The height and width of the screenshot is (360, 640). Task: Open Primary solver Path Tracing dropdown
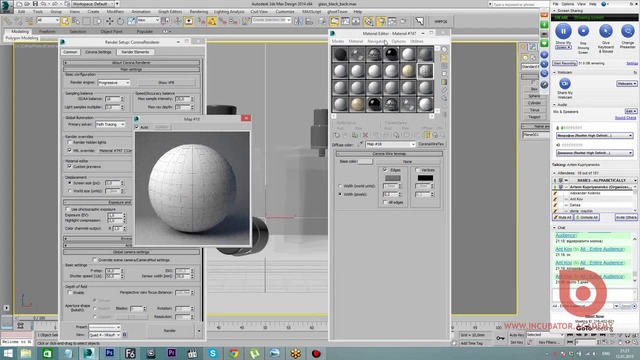tap(110, 124)
